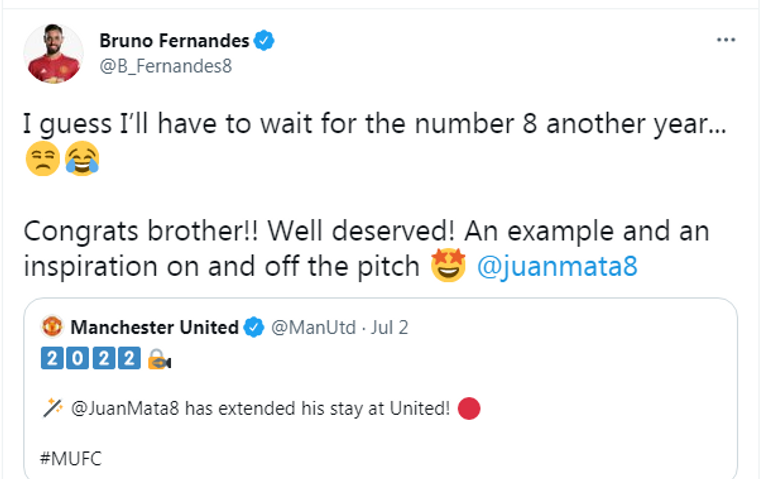Click the Manchester United crest avatar
This screenshot has width=768, height=479.
click(52, 326)
